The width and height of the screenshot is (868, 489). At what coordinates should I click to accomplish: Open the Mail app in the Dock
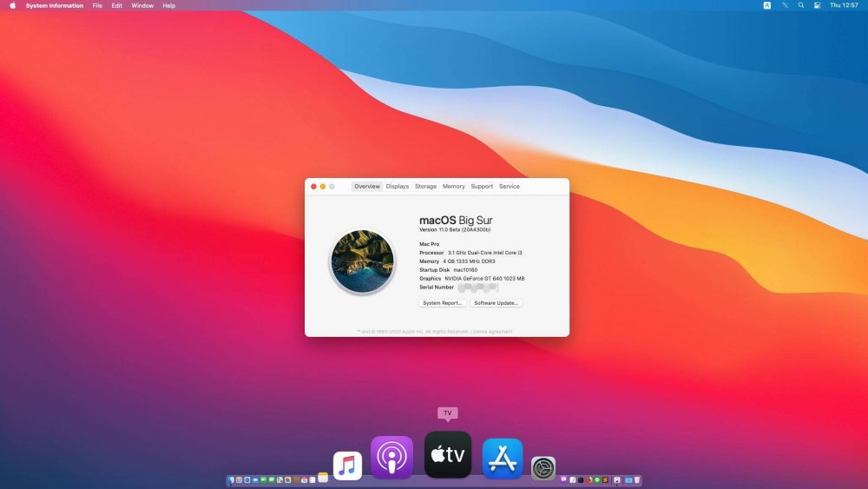255,479
